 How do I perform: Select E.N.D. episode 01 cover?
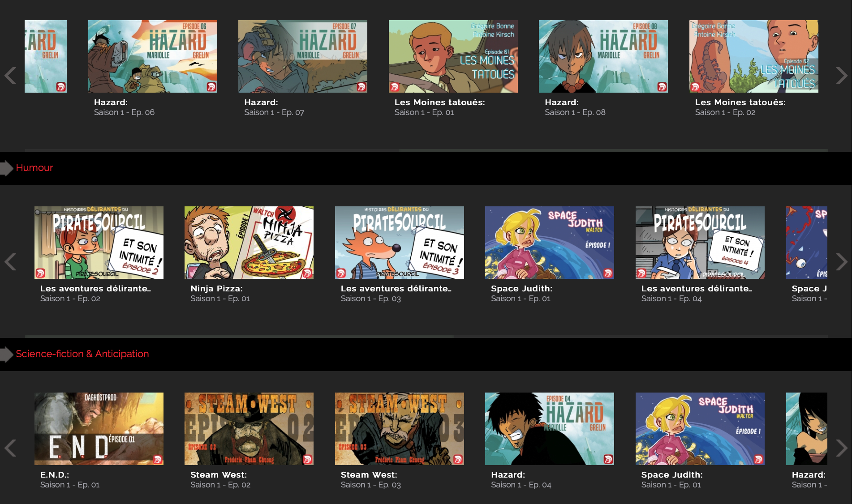(99, 429)
